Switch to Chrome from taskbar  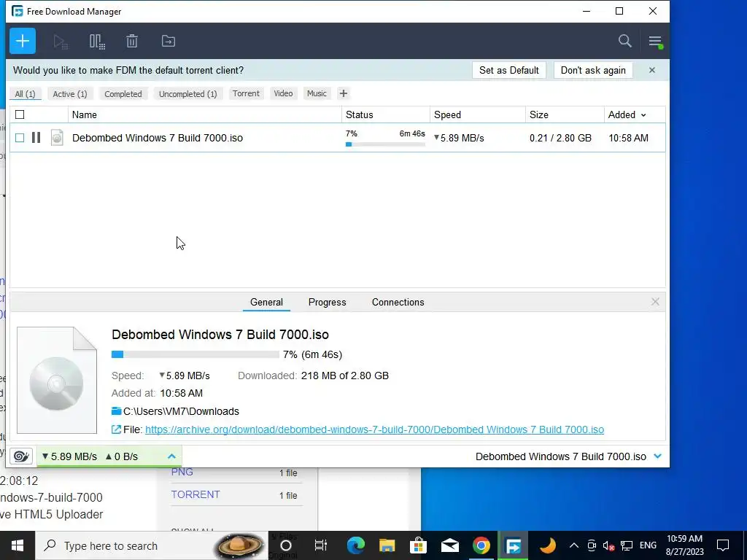point(481,545)
